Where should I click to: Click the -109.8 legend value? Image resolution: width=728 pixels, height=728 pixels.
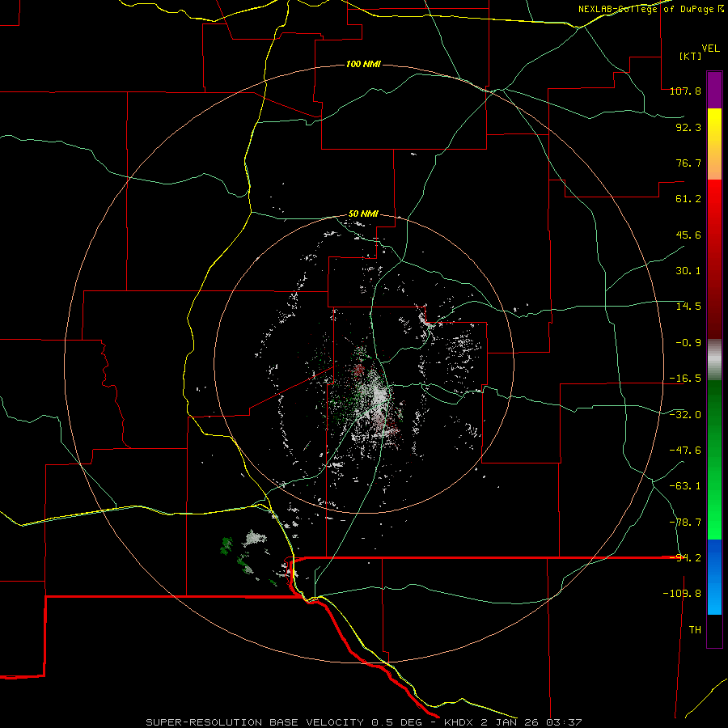tap(682, 594)
